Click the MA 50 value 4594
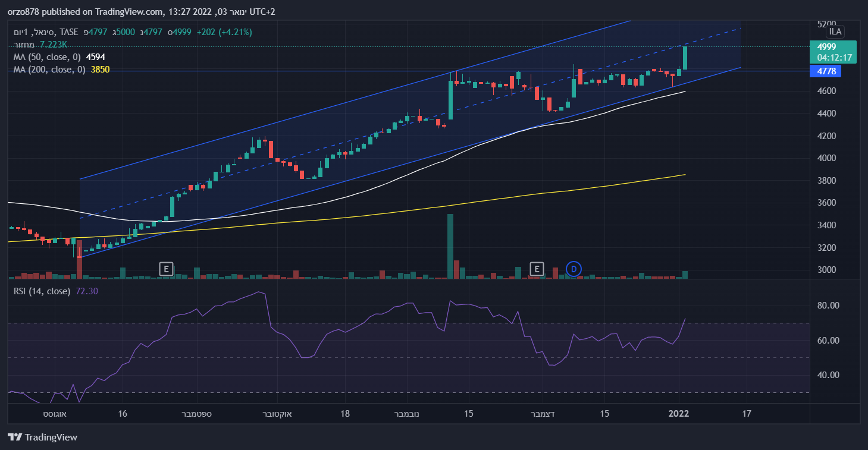 96,57
